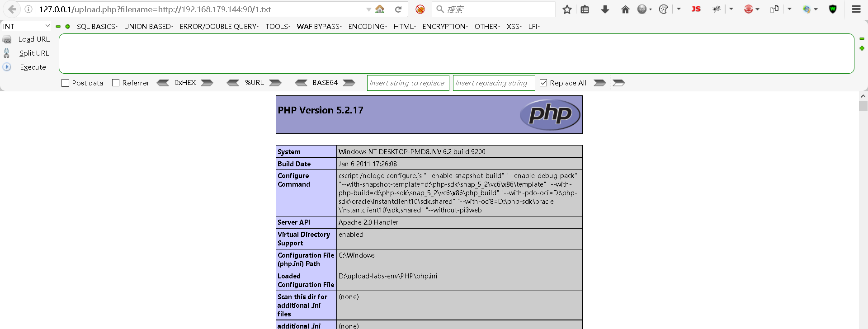Open the ERROR/DOUBLE QUERY menu
868x329 pixels.
pyautogui.click(x=219, y=26)
